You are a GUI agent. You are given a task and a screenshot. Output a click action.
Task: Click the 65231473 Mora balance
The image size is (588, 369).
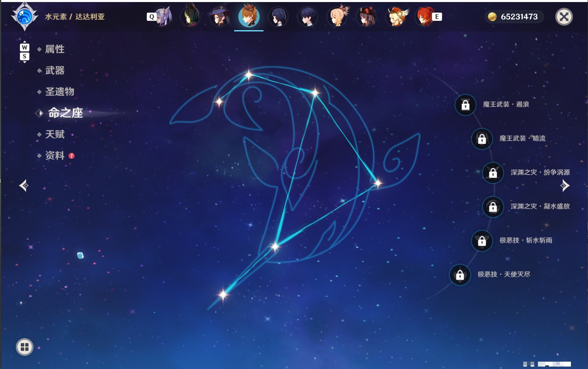click(519, 17)
